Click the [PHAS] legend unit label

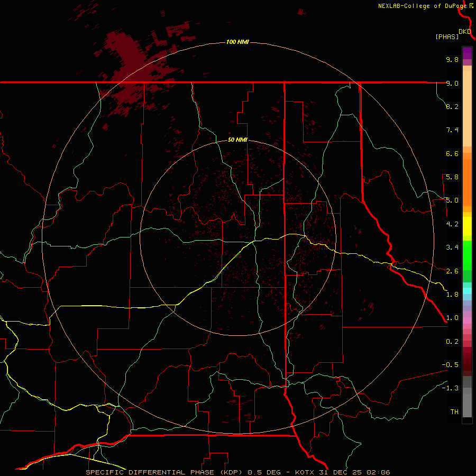[447, 37]
